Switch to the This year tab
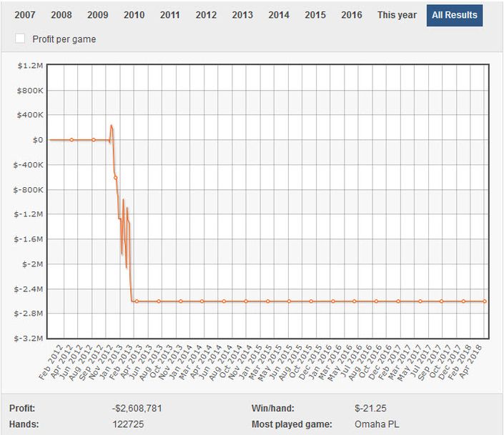504x435 pixels. coord(397,15)
